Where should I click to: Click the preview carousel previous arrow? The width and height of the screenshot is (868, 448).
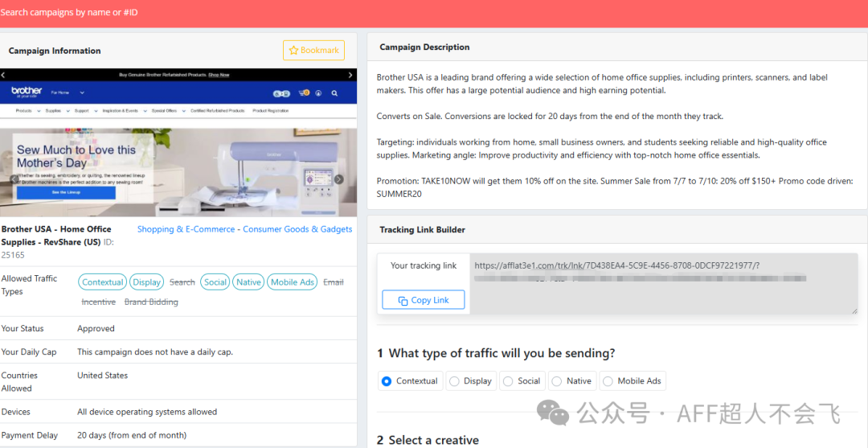(x=14, y=179)
